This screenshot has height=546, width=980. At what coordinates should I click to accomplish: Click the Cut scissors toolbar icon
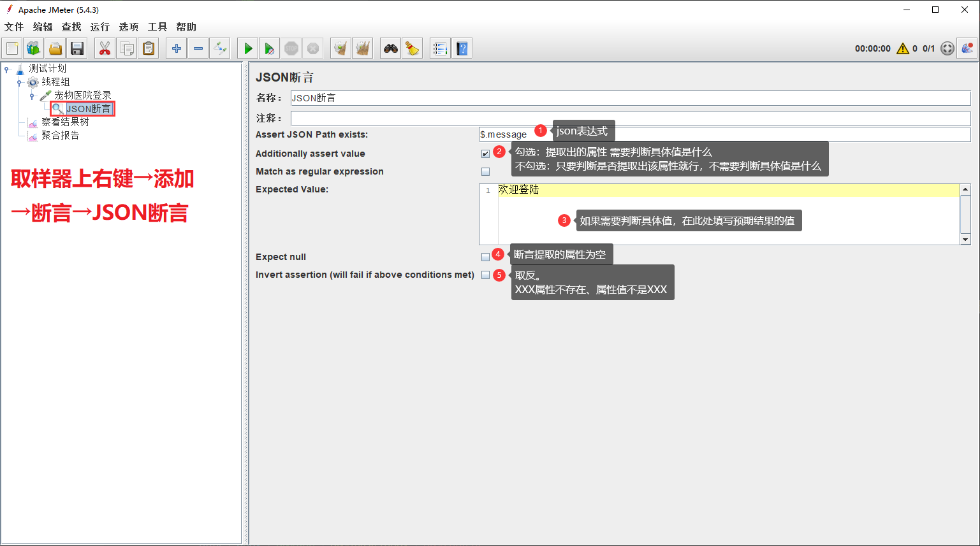[105, 48]
